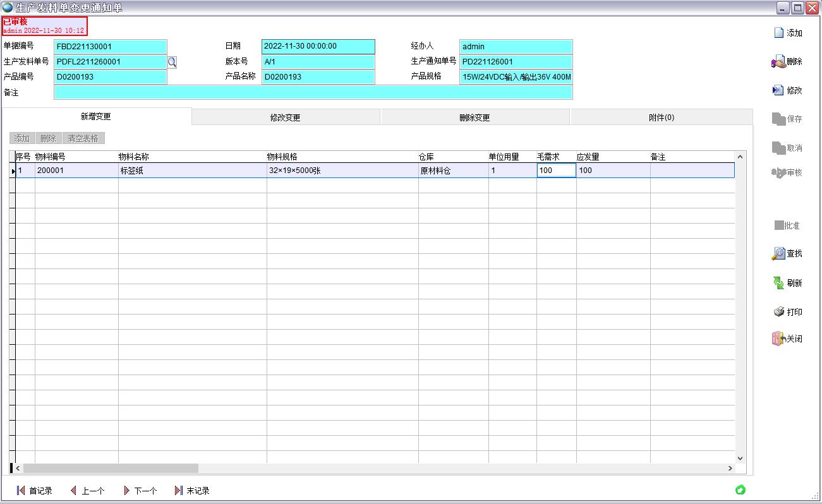Click the 删除 (Delete) icon in right sidebar
The width and height of the screenshot is (822, 504).
pos(778,61)
